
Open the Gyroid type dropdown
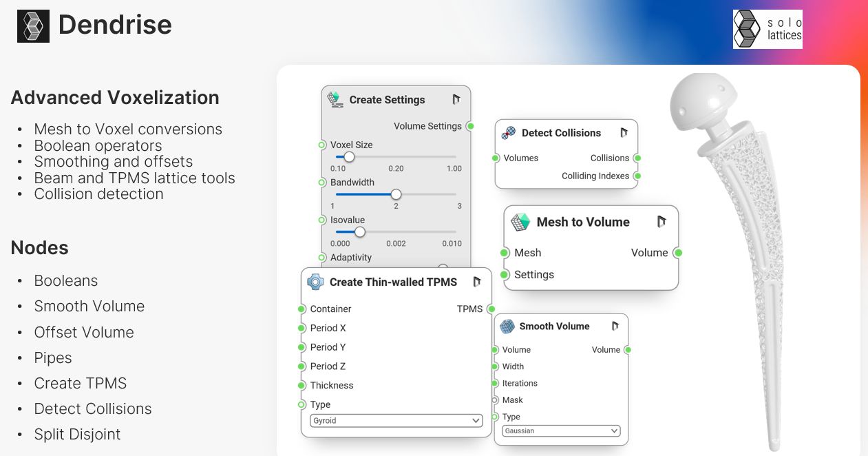pos(396,420)
